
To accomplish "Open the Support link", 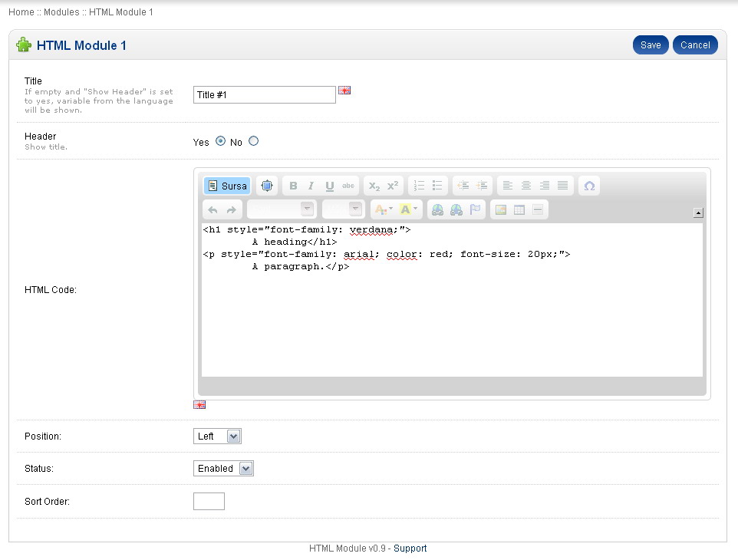I will click(410, 548).
